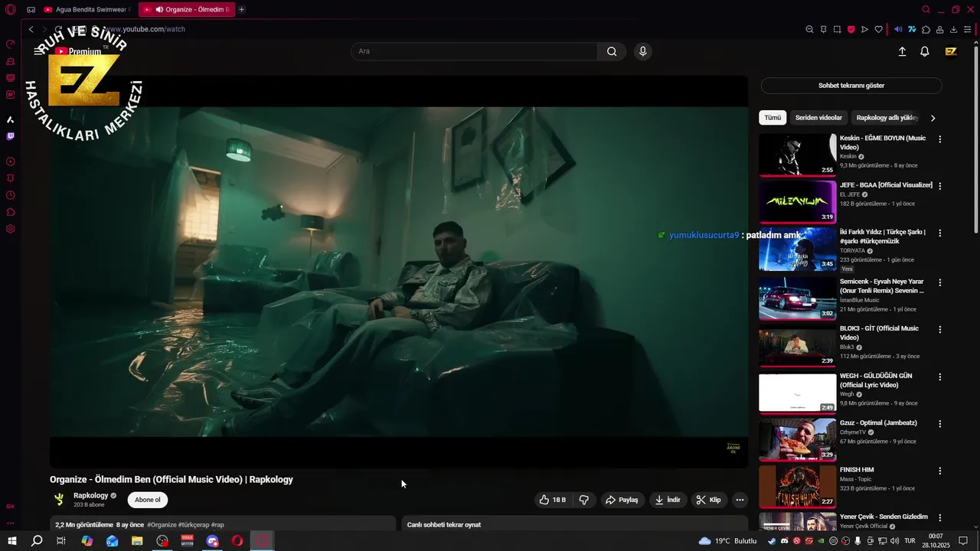This screenshot has width=980, height=551.
Task: Show chat replay with Sohbet tekrarını göster
Action: click(851, 86)
